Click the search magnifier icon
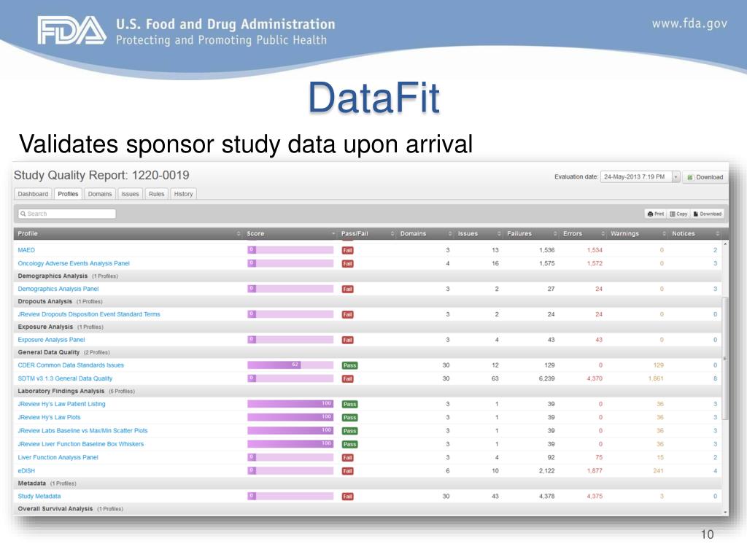747x560 pixels. 23,214
